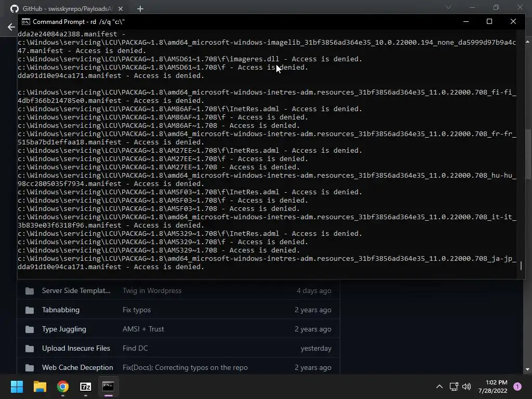532x399 pixels.
Task: Close the GitHub browser tab
Action: 121,9
